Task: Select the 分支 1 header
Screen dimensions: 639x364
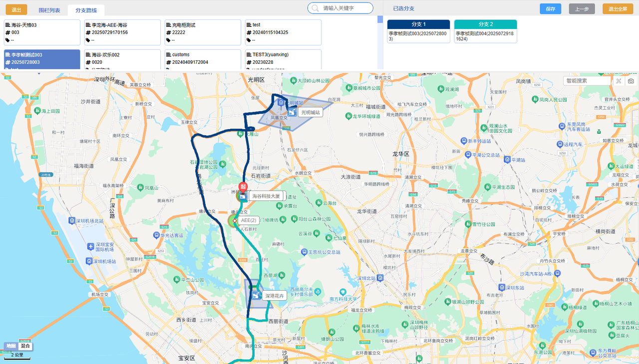Action: pyautogui.click(x=418, y=24)
